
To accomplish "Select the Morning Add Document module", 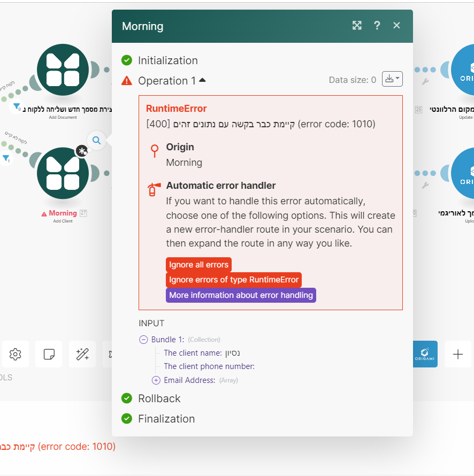I will (63, 70).
